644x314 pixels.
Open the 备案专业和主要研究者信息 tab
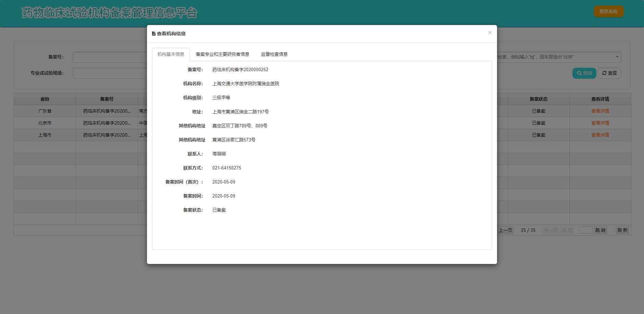(x=222, y=54)
